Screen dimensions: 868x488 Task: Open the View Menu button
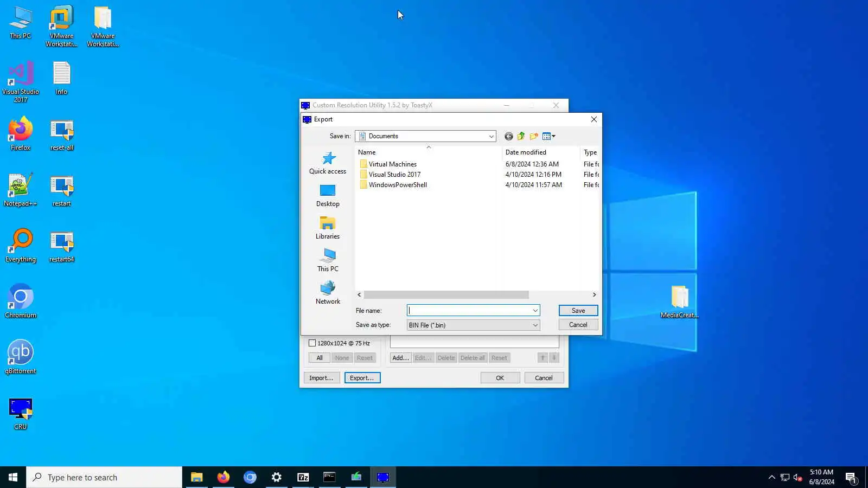pos(549,136)
